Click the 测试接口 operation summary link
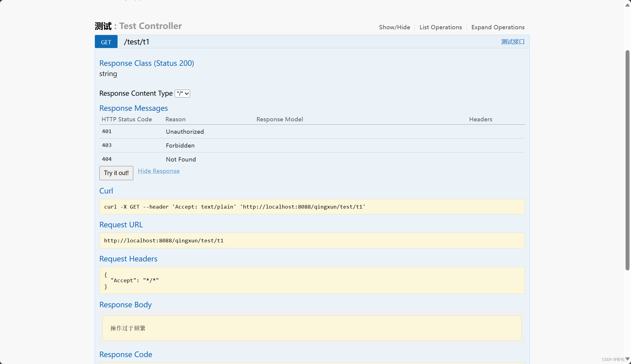The width and height of the screenshot is (631, 364). tap(513, 42)
